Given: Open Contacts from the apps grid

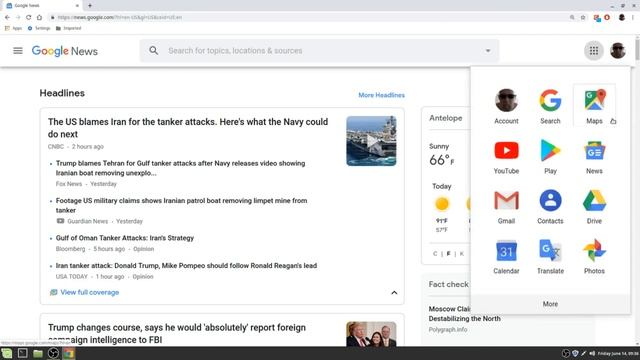Looking at the screenshot, I should [550, 207].
